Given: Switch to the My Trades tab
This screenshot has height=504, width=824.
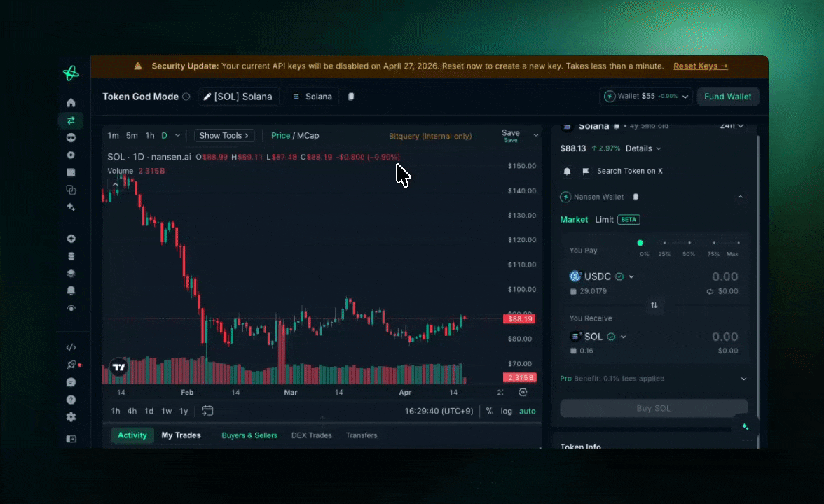Looking at the screenshot, I should point(181,435).
